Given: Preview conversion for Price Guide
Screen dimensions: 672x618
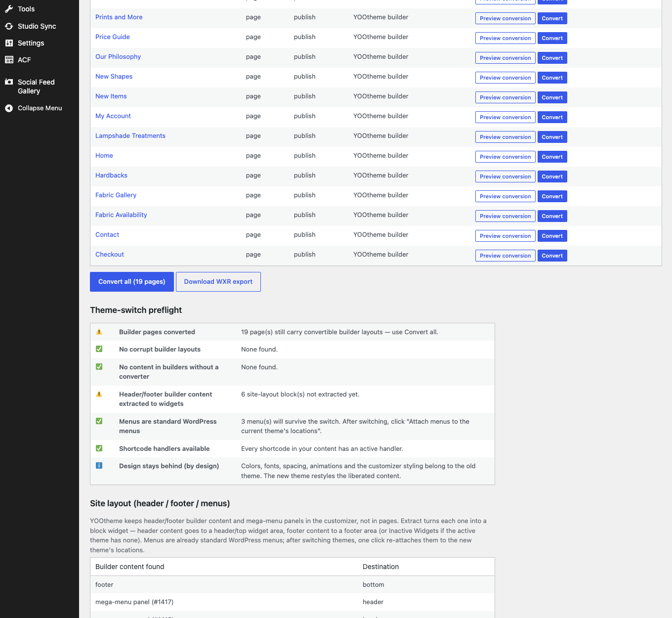Looking at the screenshot, I should click(505, 38).
